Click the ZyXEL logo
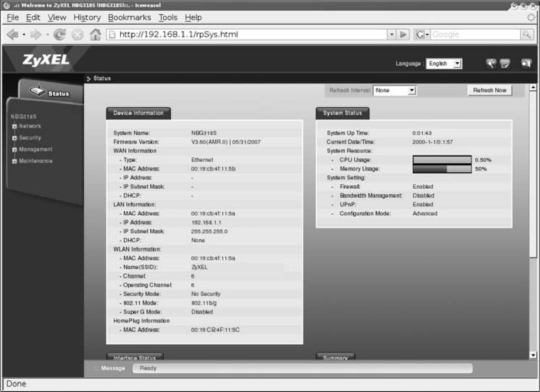 pos(46,60)
